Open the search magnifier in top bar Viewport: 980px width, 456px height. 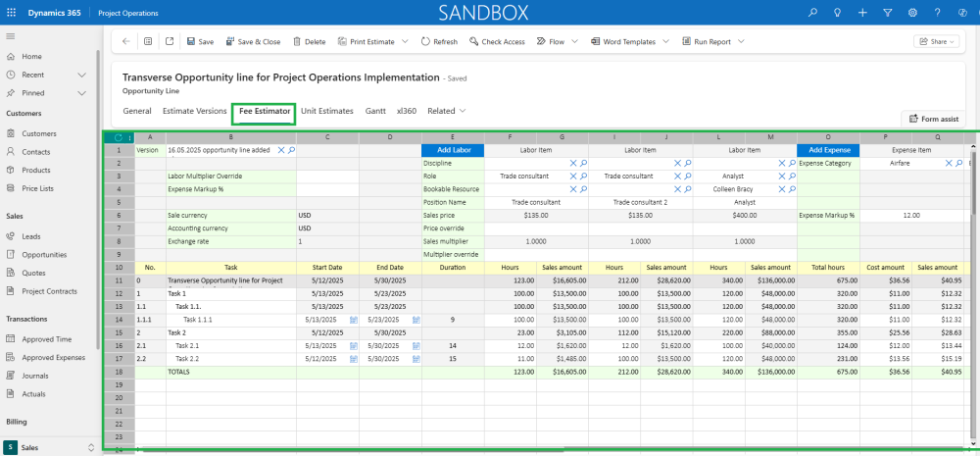point(812,13)
